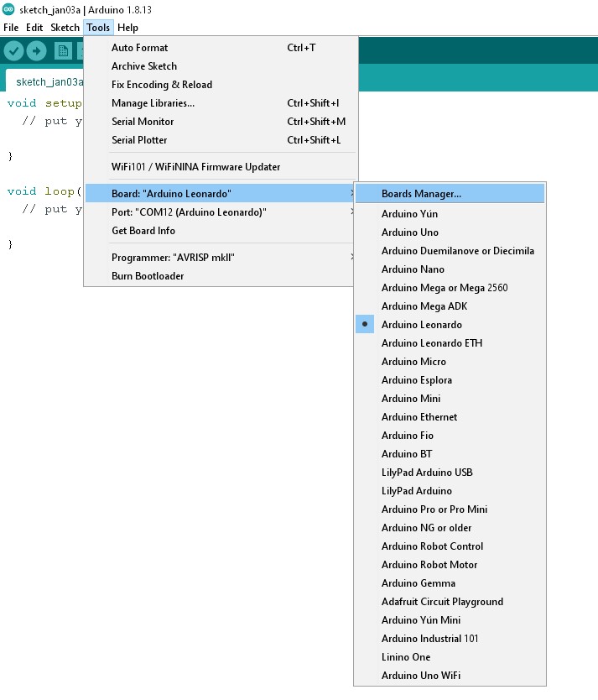The height and width of the screenshot is (700, 598).
Task: Open the Sketch menu
Action: pos(65,28)
